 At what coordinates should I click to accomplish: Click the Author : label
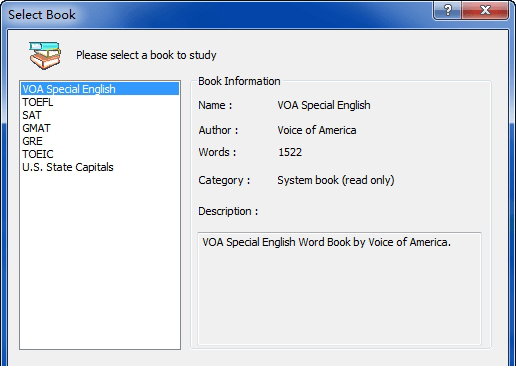218,130
